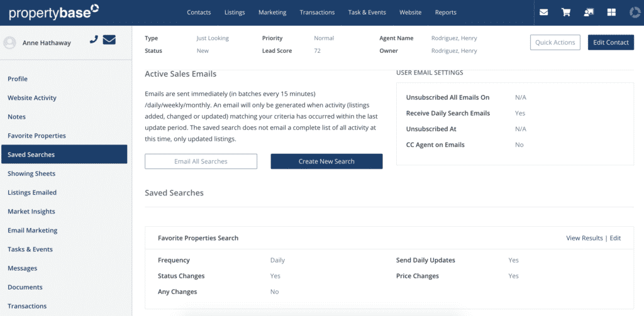Open the shopping cart icon

[566, 13]
